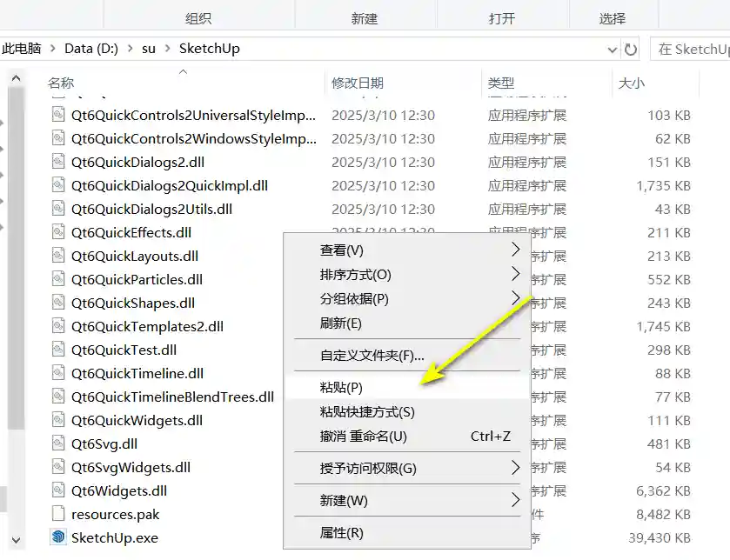This screenshot has height=560, width=730.
Task: Open address bar history dropdown arrow
Action: pyautogui.click(x=612, y=50)
